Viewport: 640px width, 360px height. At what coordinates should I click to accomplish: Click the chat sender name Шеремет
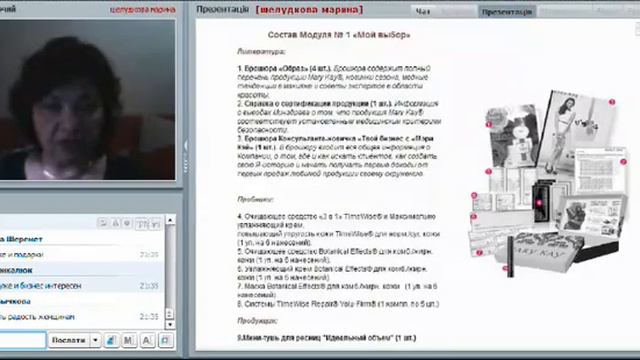pos(24,239)
